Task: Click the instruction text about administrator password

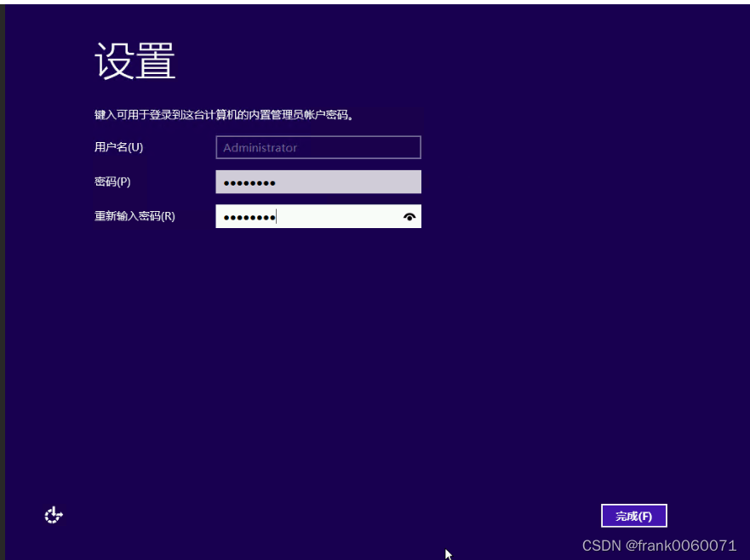Action: pyautogui.click(x=224, y=115)
